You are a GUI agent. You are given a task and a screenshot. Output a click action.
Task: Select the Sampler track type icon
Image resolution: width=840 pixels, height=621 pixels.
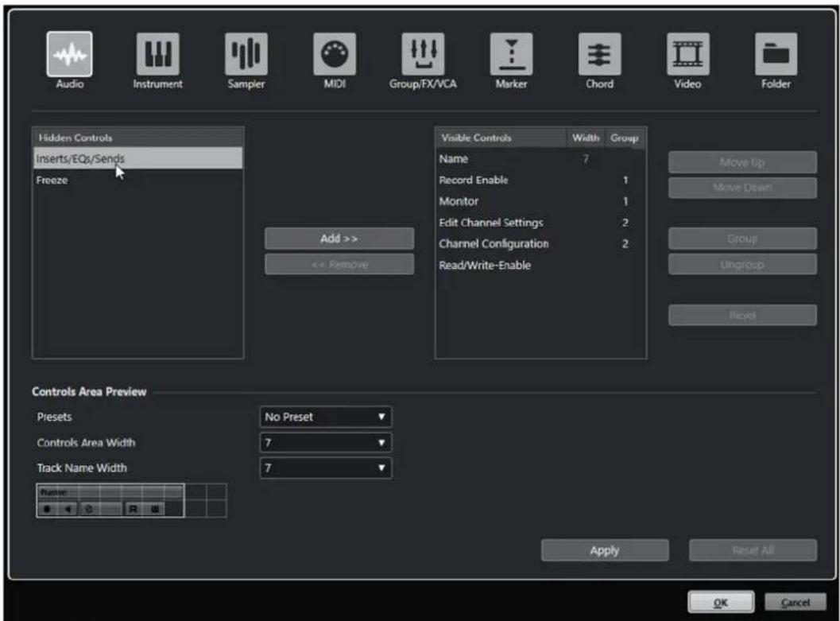246,53
